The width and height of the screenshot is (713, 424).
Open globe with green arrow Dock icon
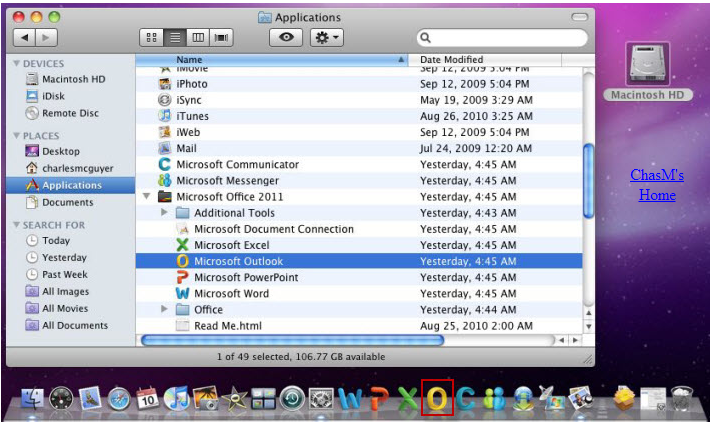[524, 399]
